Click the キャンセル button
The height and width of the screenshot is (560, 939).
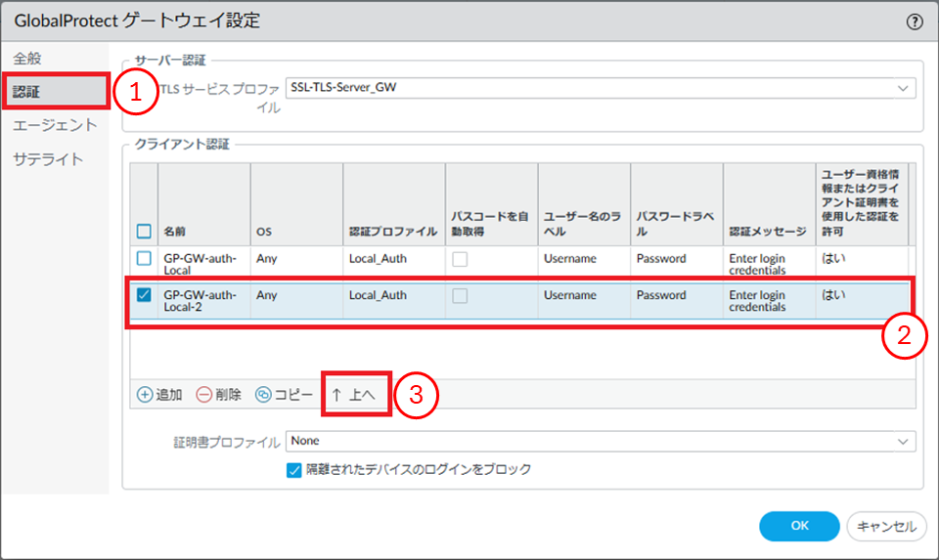tap(885, 526)
